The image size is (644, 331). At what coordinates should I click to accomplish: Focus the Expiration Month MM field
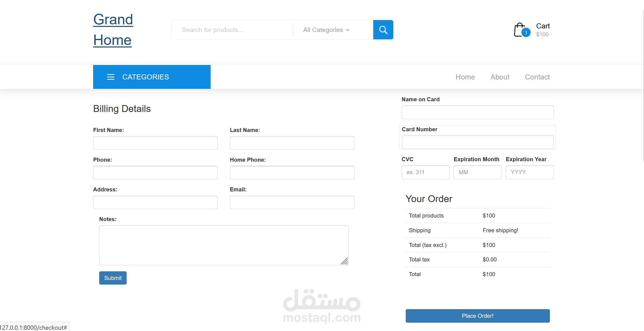click(x=477, y=172)
